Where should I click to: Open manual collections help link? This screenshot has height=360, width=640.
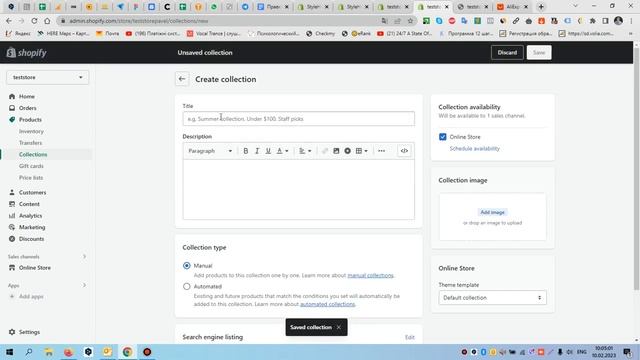pos(370,276)
